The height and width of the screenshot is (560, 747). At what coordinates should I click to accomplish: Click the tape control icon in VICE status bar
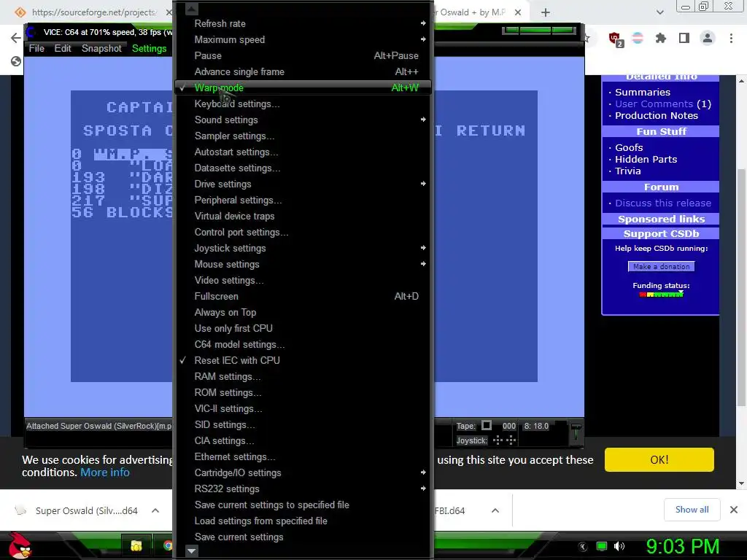click(x=487, y=425)
